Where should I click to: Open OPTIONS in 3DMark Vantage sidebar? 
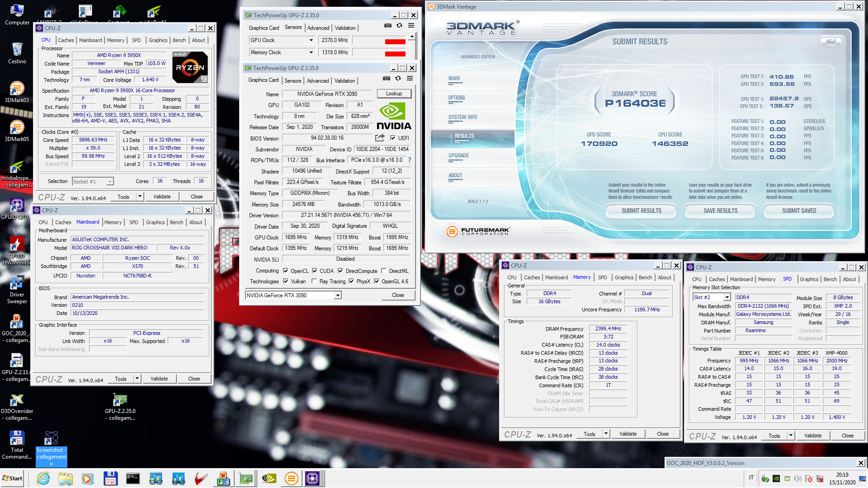coord(456,98)
